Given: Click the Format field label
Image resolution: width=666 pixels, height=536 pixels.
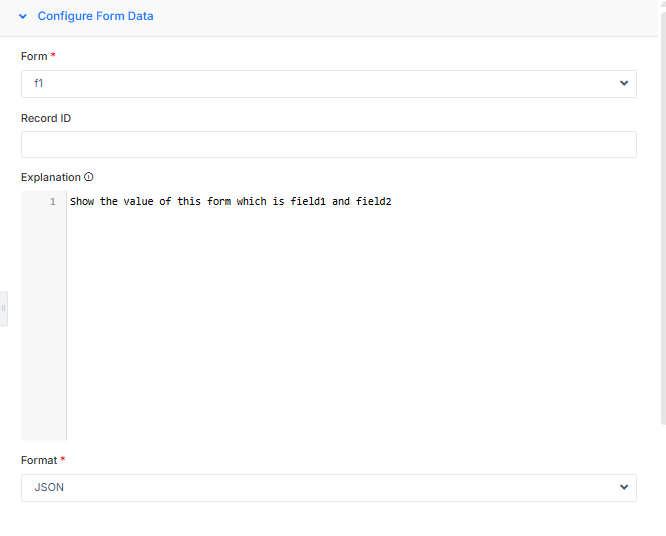Looking at the screenshot, I should pyautogui.click(x=39, y=460).
